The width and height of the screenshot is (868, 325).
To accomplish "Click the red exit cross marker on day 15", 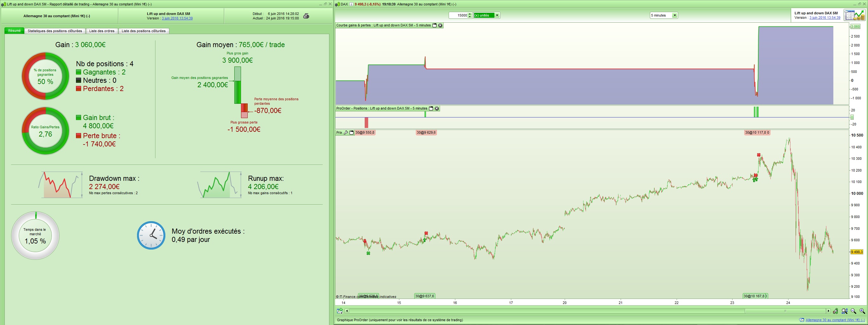I will pos(426,233).
